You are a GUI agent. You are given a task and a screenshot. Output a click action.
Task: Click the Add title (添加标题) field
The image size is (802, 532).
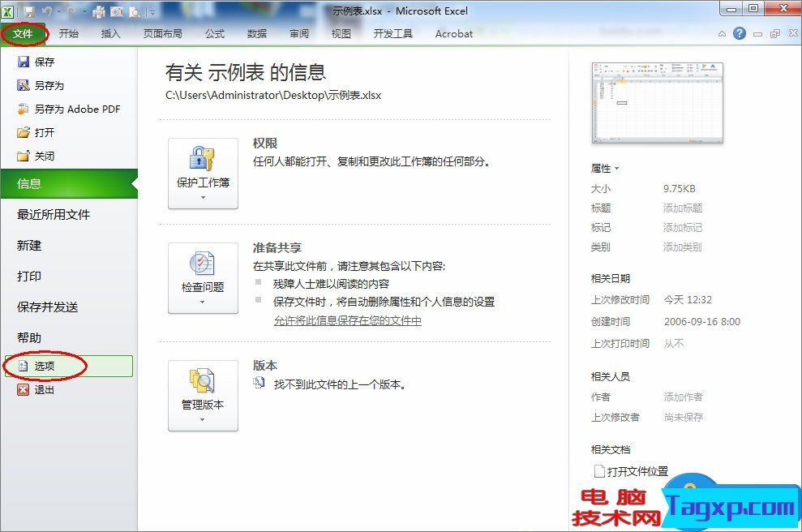coord(683,208)
